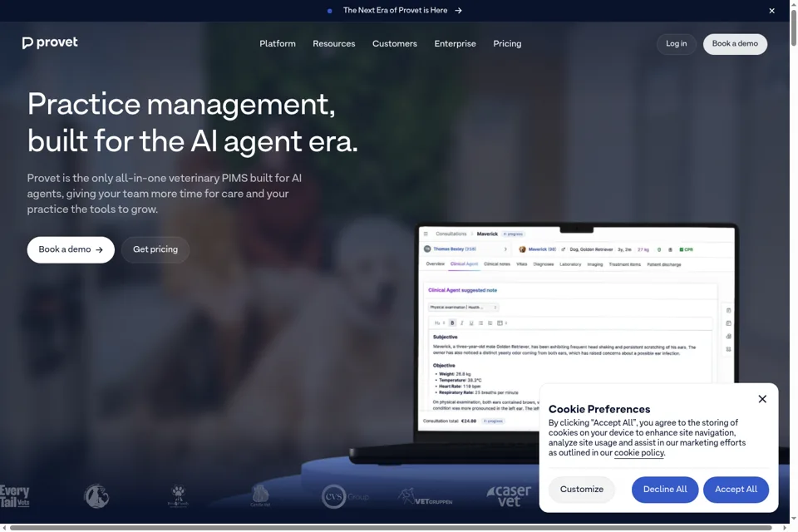Select the Vitals tab
Image resolution: width=798 pixels, height=532 pixels.
[522, 264]
